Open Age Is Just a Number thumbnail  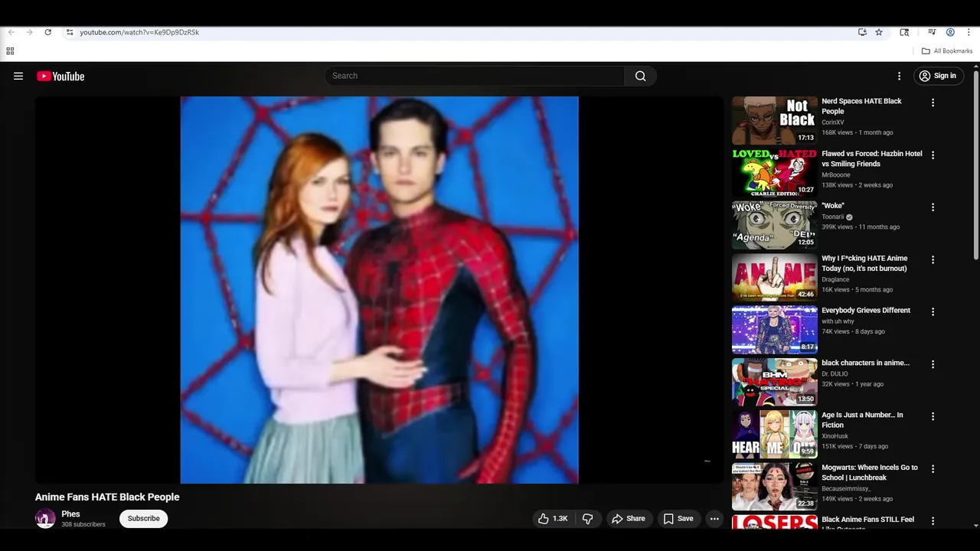[774, 435]
